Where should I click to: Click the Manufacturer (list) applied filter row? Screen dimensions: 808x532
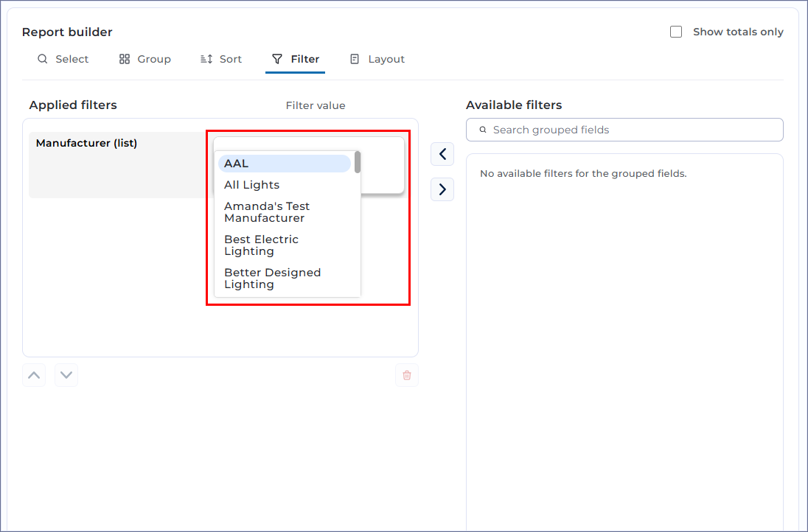click(x=119, y=165)
